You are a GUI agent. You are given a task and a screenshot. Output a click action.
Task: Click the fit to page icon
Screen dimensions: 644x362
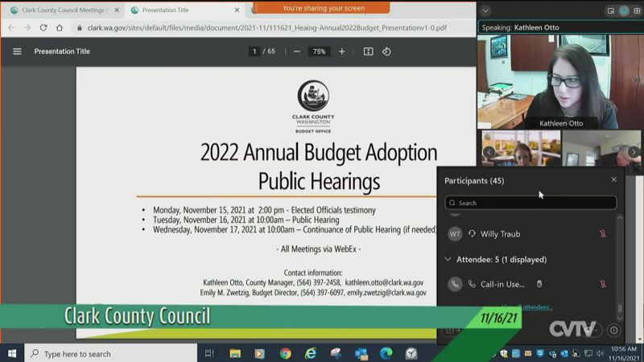368,51
